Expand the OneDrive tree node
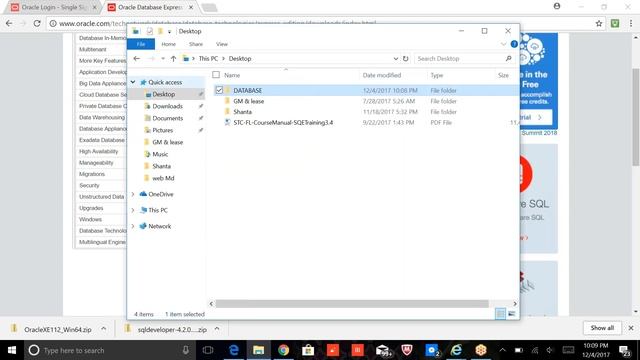Viewport: 640px width, 360px height. coord(133,194)
